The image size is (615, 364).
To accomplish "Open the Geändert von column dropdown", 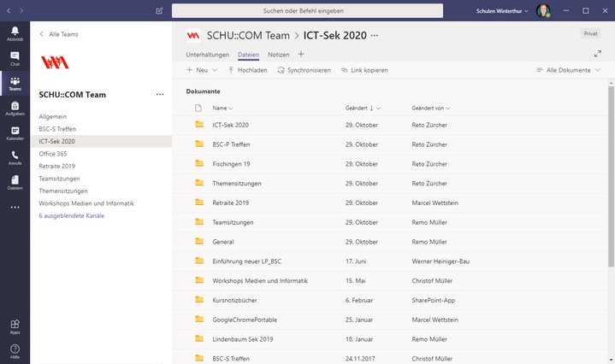I will coord(430,109).
